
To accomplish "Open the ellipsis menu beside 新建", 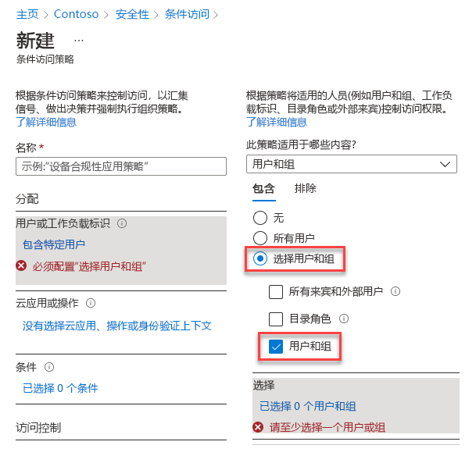I will pos(79,40).
